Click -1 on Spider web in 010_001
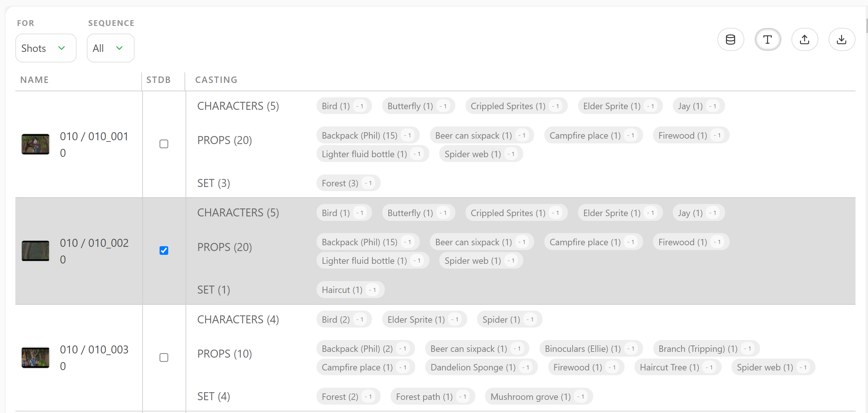Image resolution: width=868 pixels, height=413 pixels. (511, 154)
